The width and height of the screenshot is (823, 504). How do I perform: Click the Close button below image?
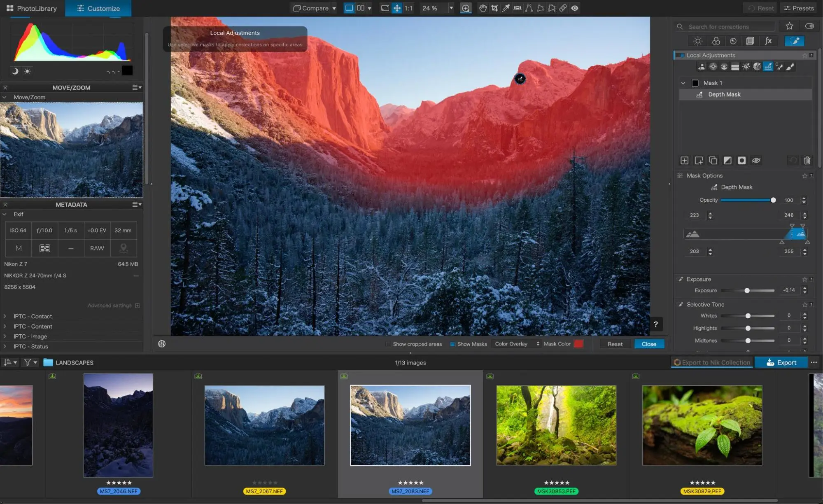649,344
